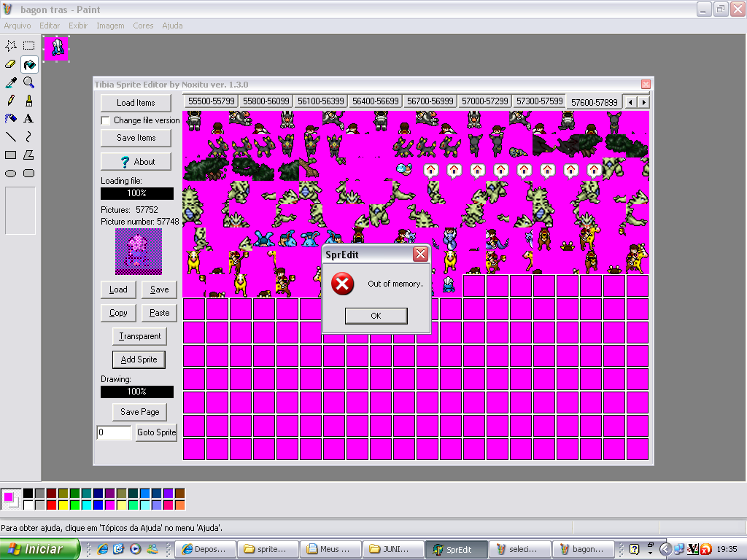Pick the yellow color in Paint palette
This screenshot has width=747, height=560.
click(63, 505)
